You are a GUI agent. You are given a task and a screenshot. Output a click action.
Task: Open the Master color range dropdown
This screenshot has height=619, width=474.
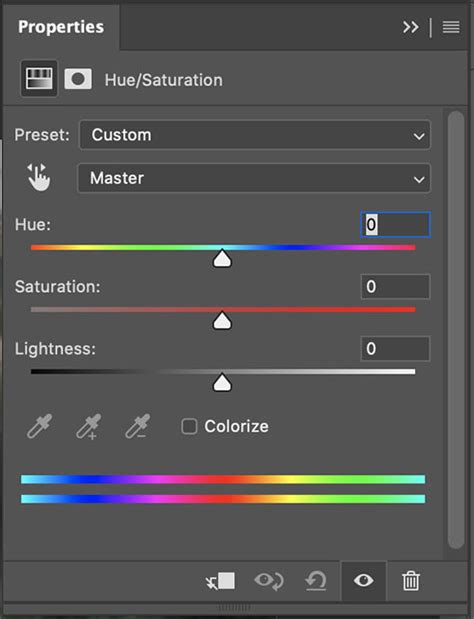[254, 178]
